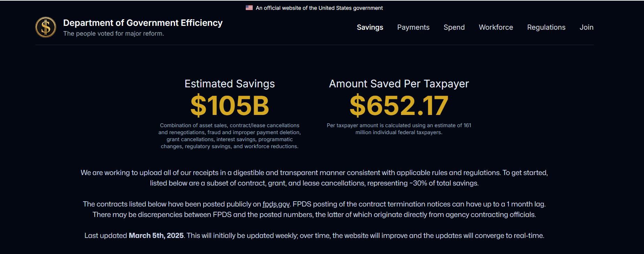Click the Department of Government Efficiency title
The width and height of the screenshot is (644, 254).
coord(143,23)
